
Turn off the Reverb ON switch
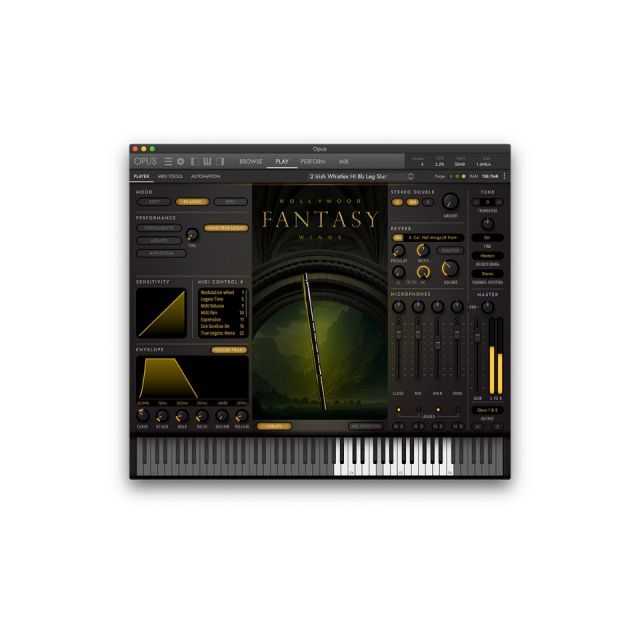click(x=398, y=238)
